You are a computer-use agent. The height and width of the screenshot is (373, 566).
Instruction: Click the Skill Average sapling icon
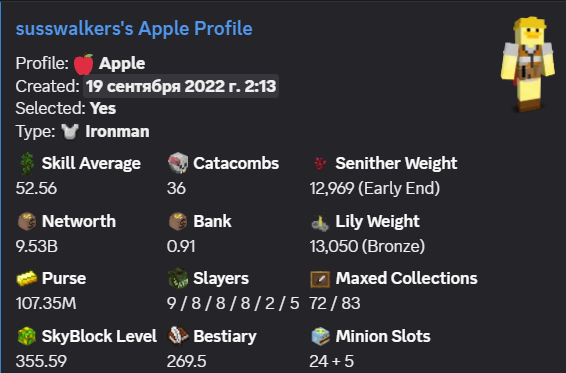point(27,164)
